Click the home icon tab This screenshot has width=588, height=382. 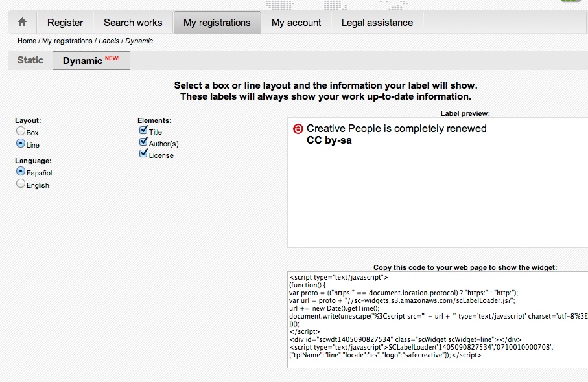(22, 22)
